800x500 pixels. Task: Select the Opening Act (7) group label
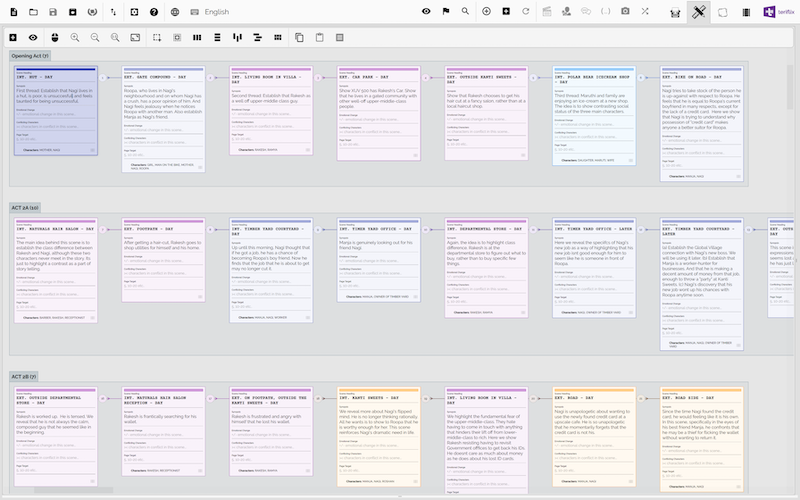[x=30, y=56]
